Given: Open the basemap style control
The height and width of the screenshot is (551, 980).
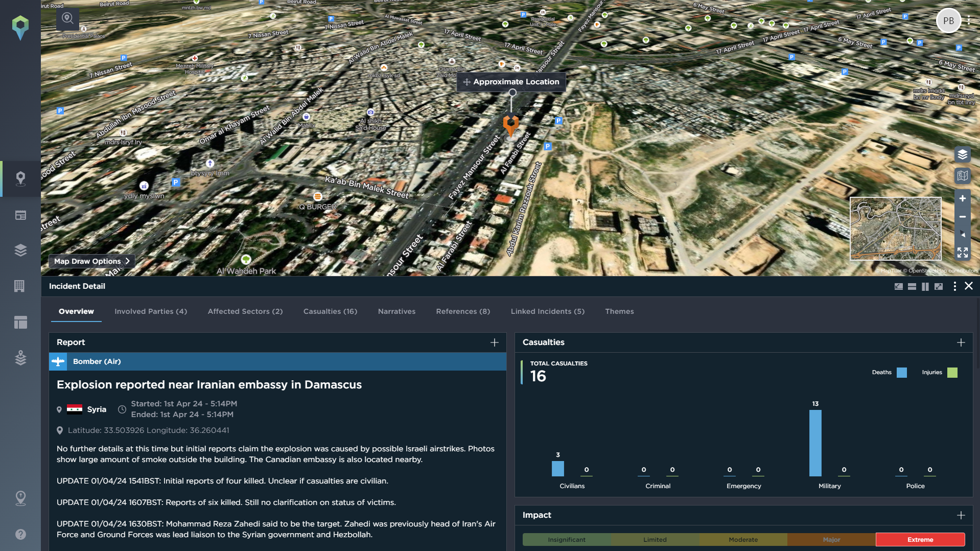Looking at the screenshot, I should coord(963,176).
